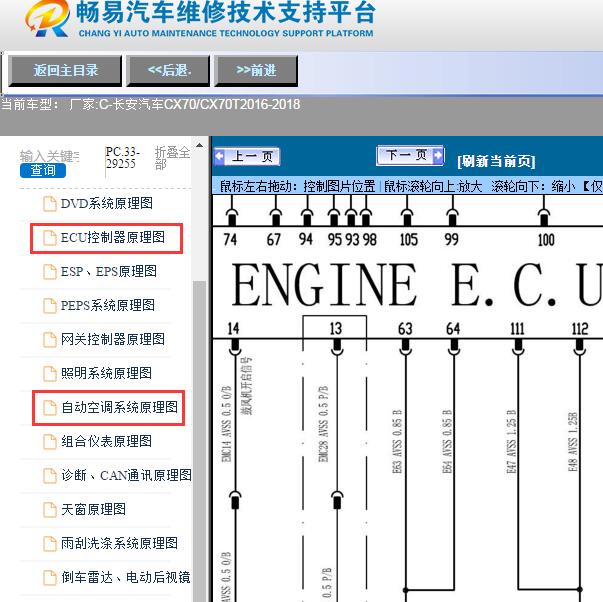
Task: Click the document icon beside ECU控制器原理图
Action: tap(50, 238)
